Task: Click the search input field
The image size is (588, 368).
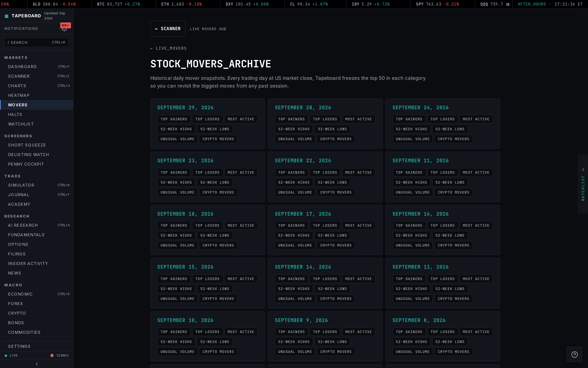Action: click(36, 42)
